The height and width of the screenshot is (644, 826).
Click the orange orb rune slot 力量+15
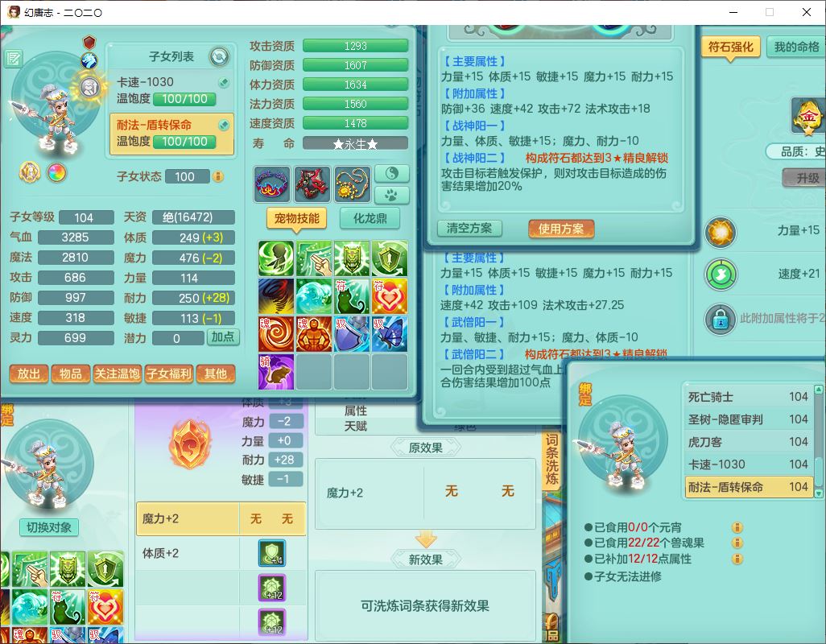pyautogui.click(x=721, y=232)
